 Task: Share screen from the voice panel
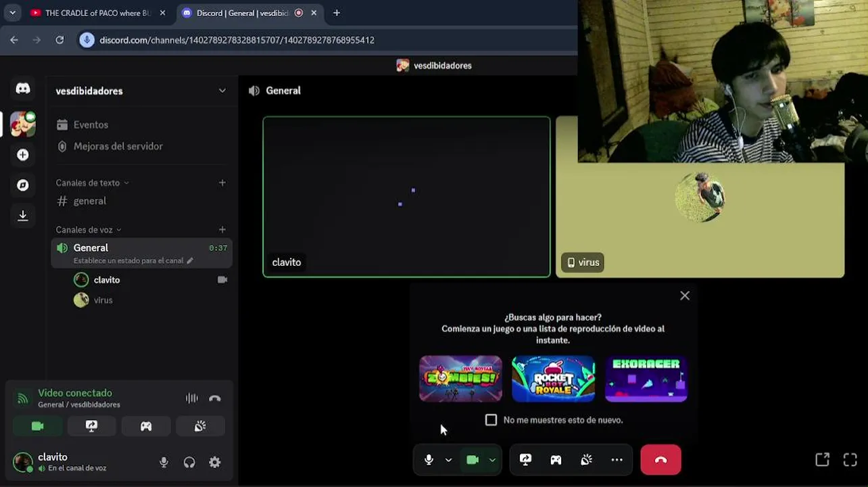tap(91, 426)
